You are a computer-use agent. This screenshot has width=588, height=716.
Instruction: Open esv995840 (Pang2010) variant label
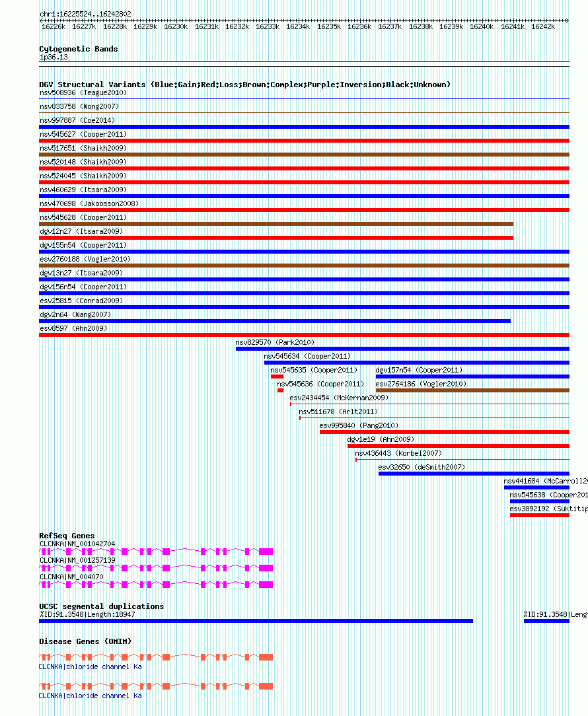click(359, 425)
